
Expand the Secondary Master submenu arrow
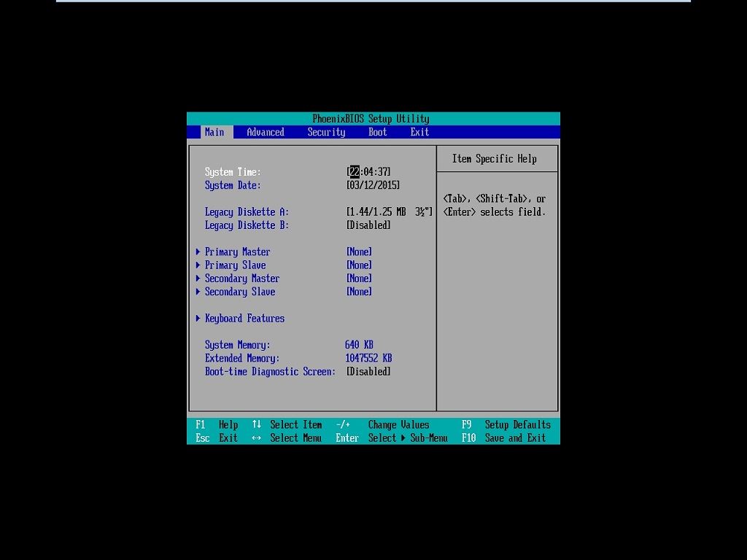(x=198, y=279)
